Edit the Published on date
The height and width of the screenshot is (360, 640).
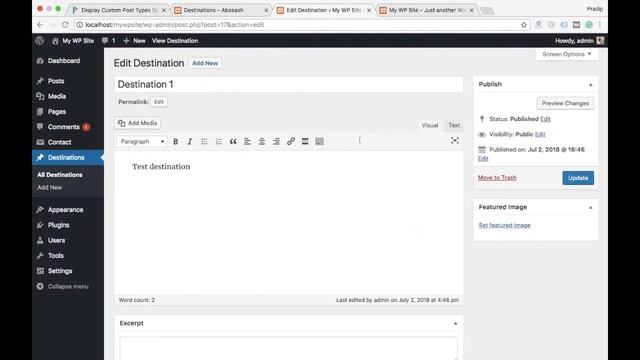(x=483, y=158)
